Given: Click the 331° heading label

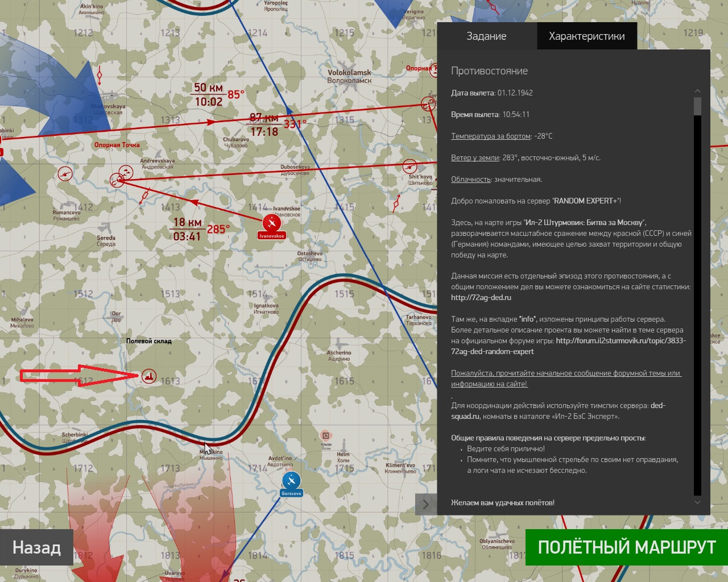Looking at the screenshot, I should [295, 123].
